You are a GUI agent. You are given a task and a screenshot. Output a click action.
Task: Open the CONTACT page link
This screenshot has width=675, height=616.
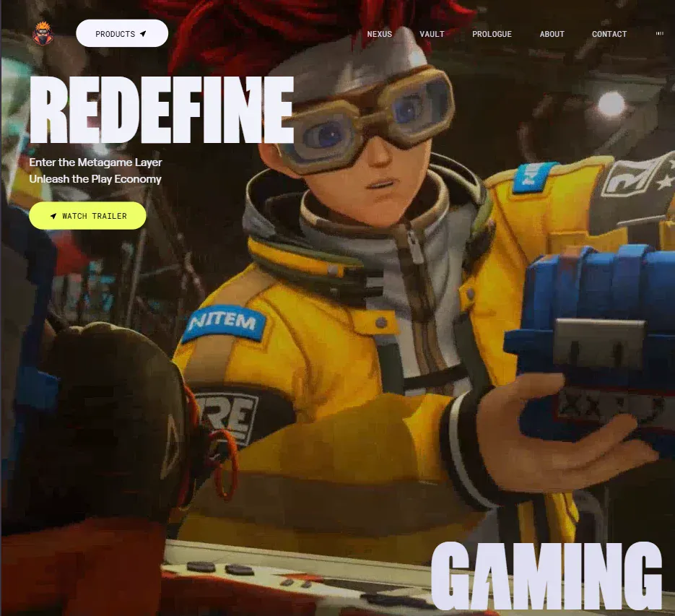(x=609, y=34)
